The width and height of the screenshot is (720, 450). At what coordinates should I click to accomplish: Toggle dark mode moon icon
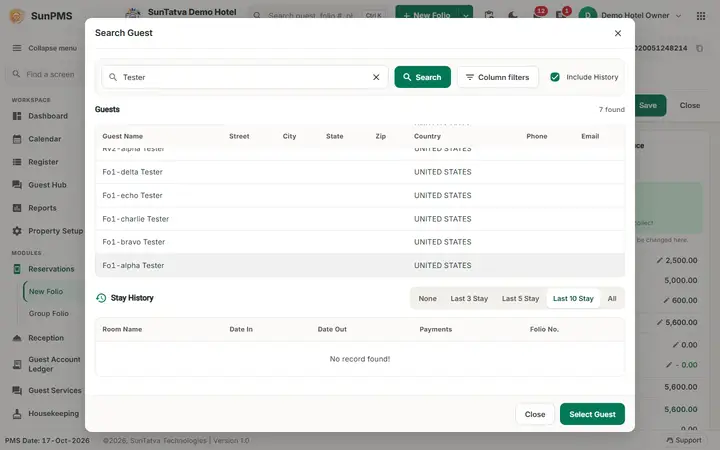pos(513,16)
